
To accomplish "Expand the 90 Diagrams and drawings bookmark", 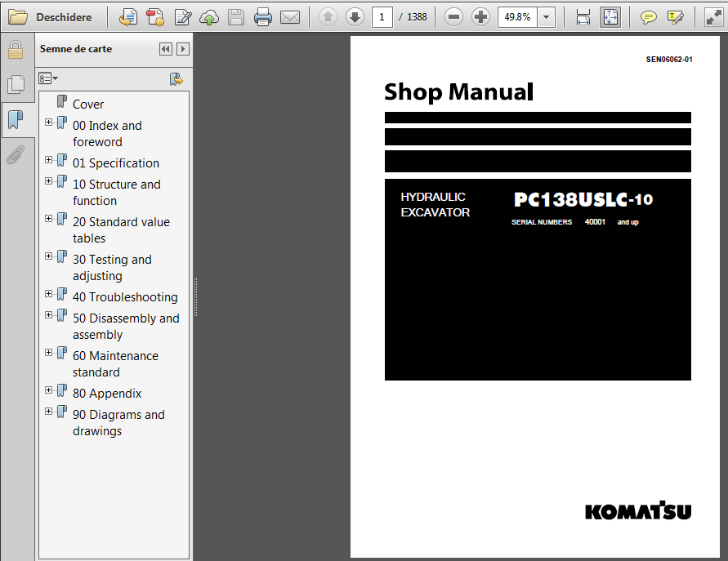I will (48, 412).
